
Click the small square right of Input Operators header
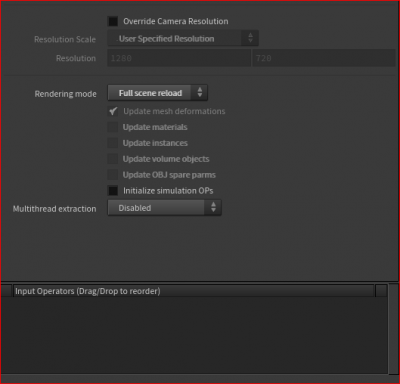[381, 291]
